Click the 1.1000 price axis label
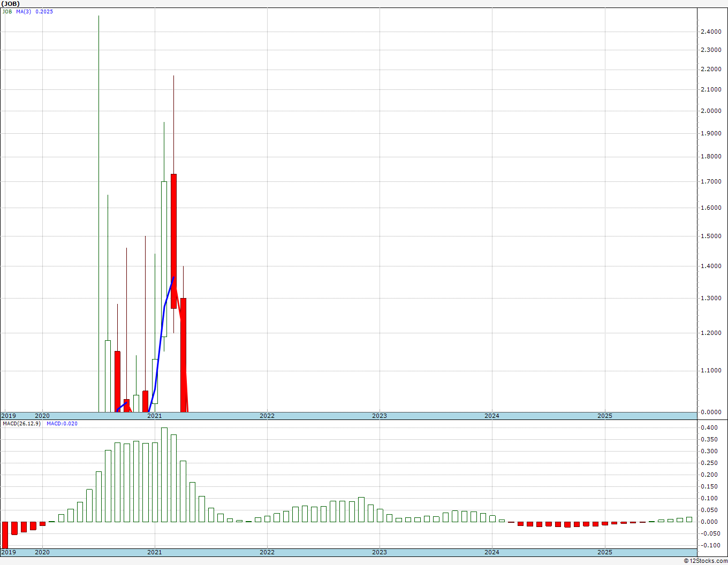This screenshot has width=728, height=565. 711,371
